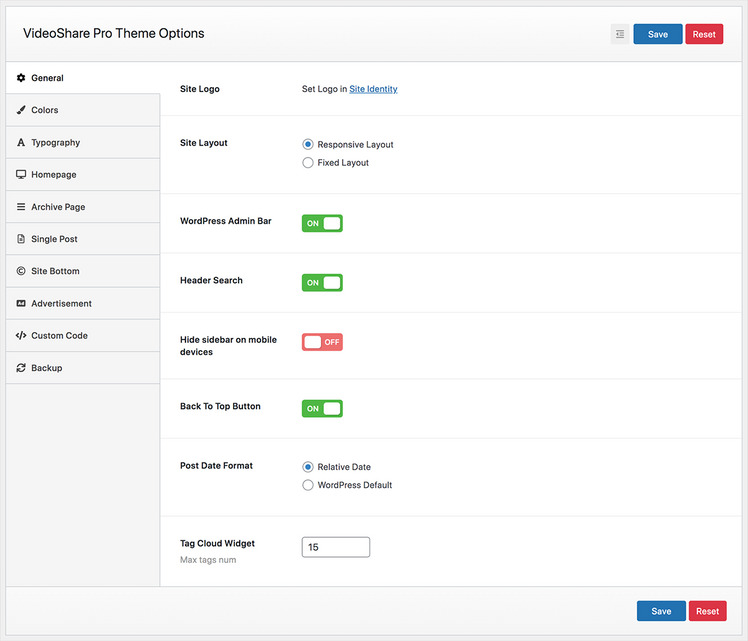This screenshot has height=641, width=748.
Task: Turn off the WordPress Admin Bar switch
Action: (322, 223)
